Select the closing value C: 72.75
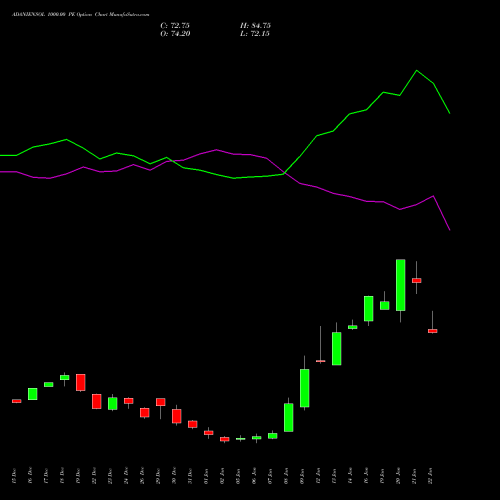 [175, 26]
